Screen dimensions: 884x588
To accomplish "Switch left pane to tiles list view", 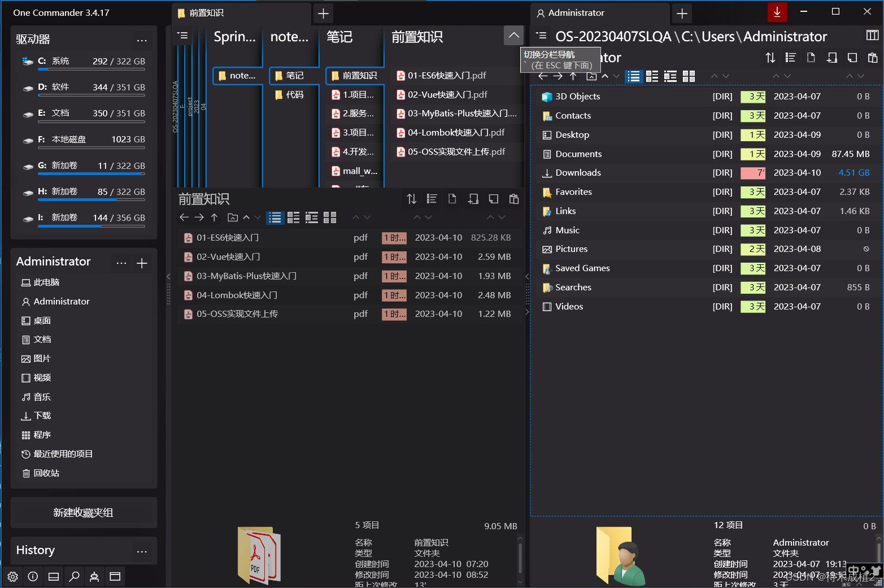I will tap(293, 217).
